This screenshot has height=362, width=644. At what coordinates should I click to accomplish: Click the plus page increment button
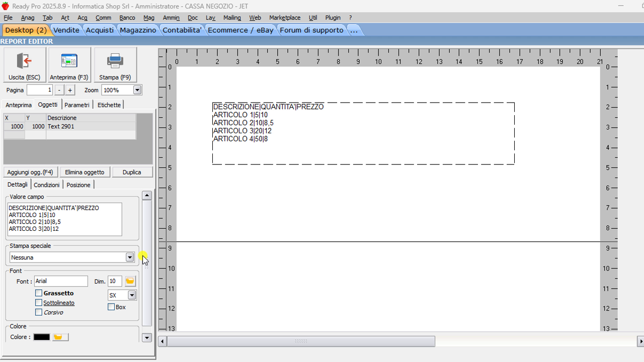[70, 90]
